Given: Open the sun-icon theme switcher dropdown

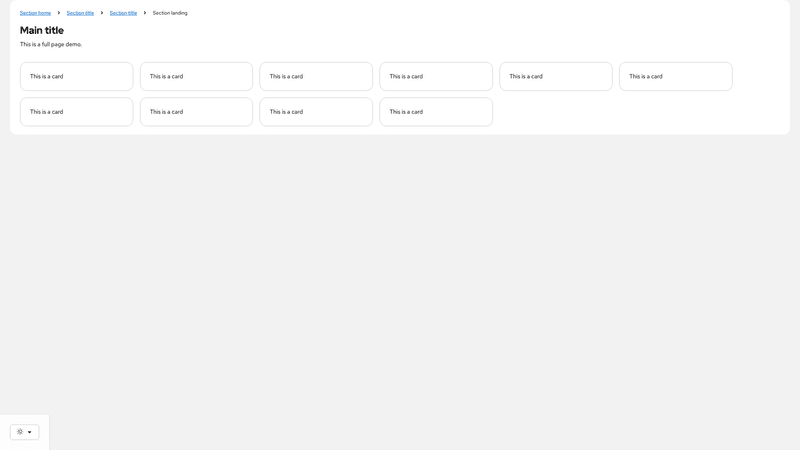Looking at the screenshot, I should (x=24, y=432).
